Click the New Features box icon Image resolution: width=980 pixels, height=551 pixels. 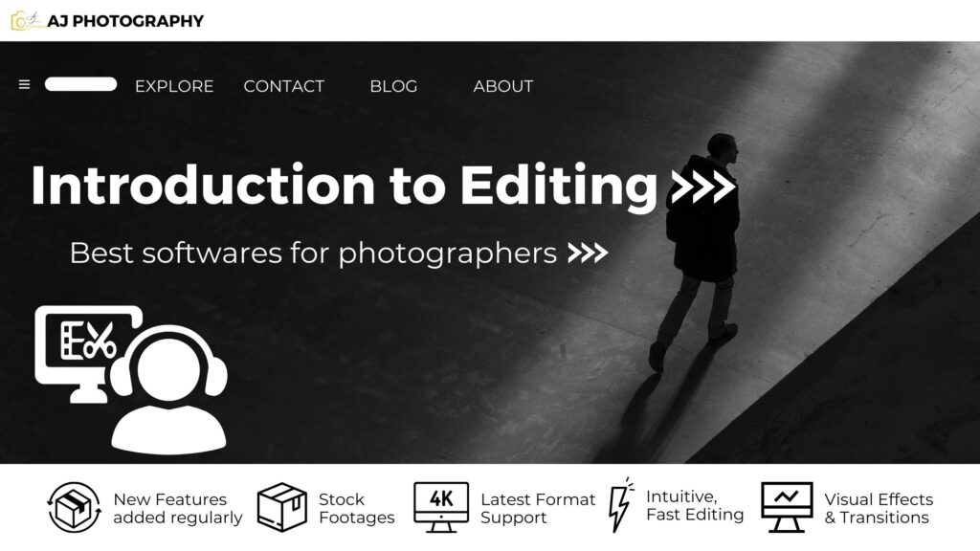click(74, 507)
